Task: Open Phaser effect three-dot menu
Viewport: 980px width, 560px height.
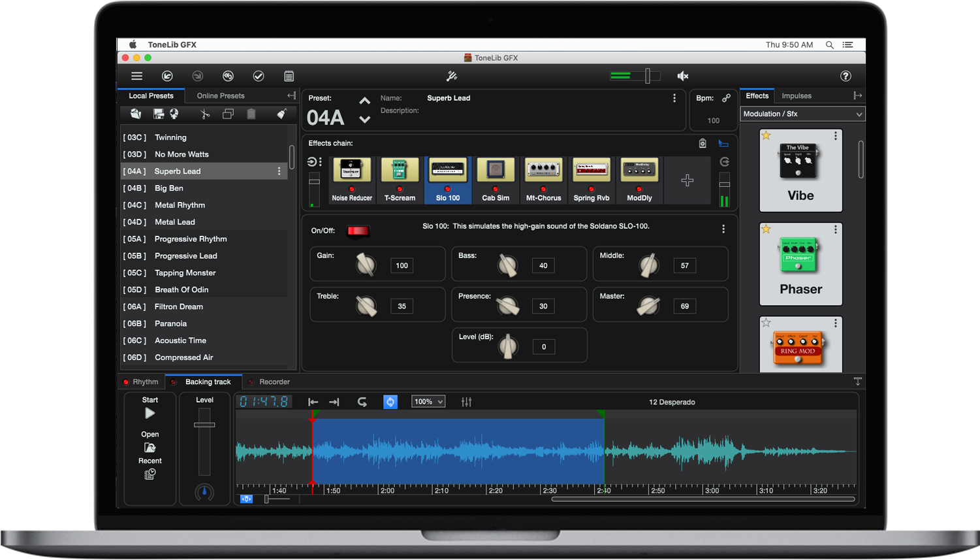Action: tap(835, 229)
